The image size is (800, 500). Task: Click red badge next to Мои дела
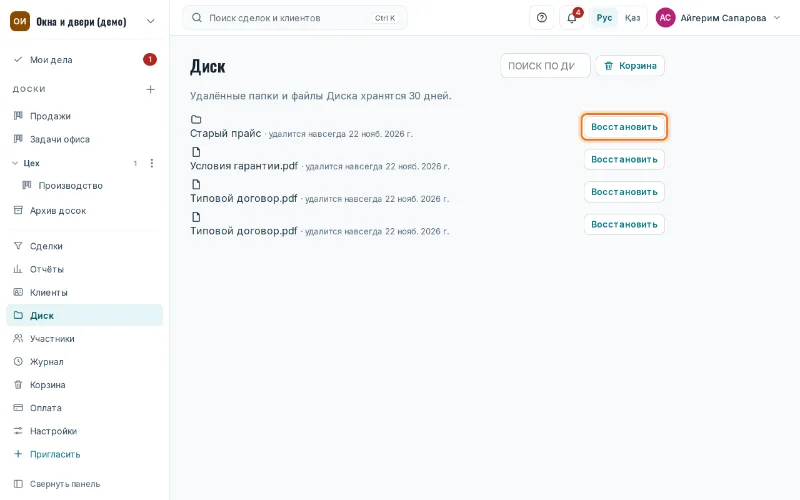tap(149, 60)
